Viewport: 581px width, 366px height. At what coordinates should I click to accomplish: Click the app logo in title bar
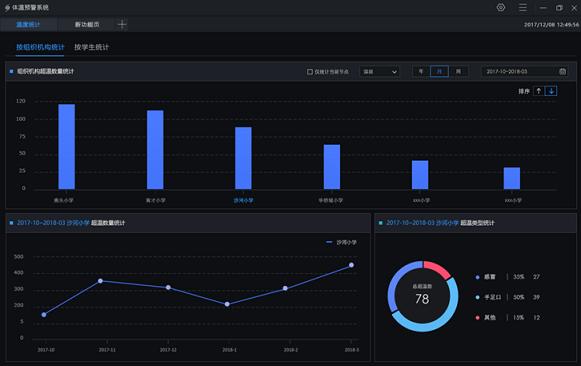(7, 8)
